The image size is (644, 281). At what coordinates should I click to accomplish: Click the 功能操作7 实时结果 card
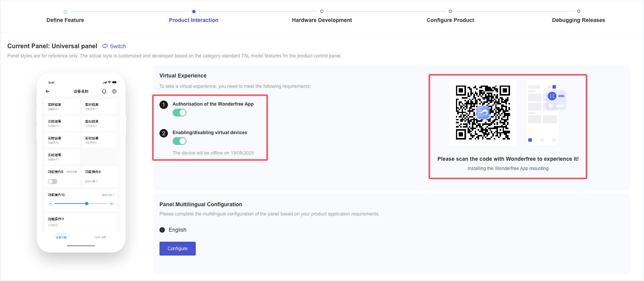pyautogui.click(x=62, y=157)
